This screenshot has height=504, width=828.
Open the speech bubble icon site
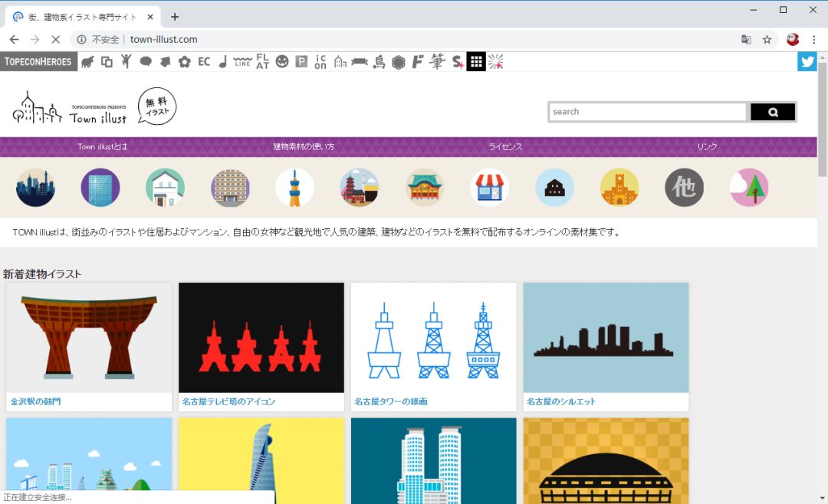coord(146,62)
